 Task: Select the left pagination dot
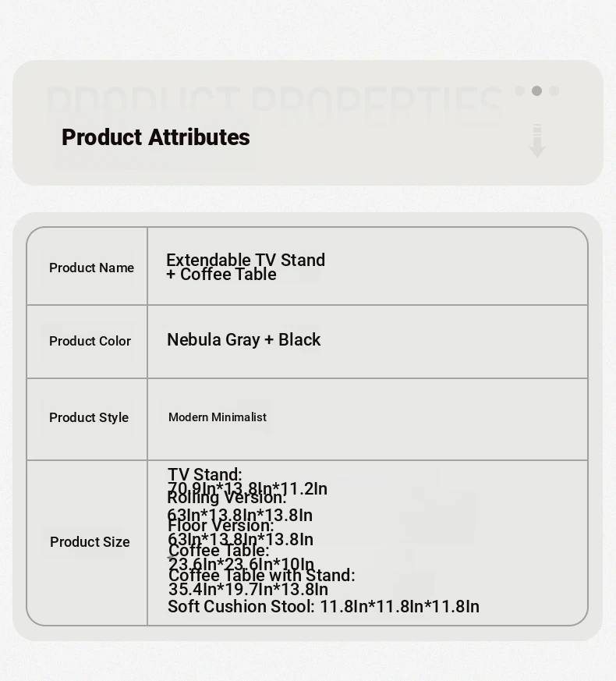[519, 90]
